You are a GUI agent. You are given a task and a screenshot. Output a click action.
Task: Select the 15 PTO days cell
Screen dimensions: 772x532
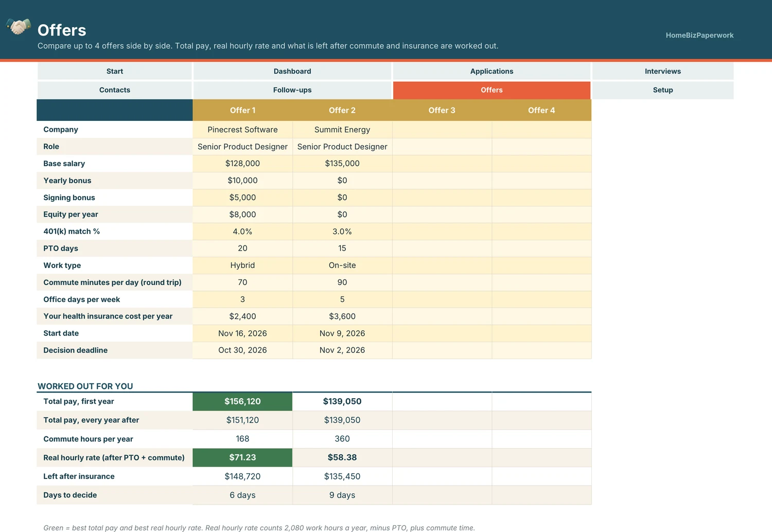(342, 249)
